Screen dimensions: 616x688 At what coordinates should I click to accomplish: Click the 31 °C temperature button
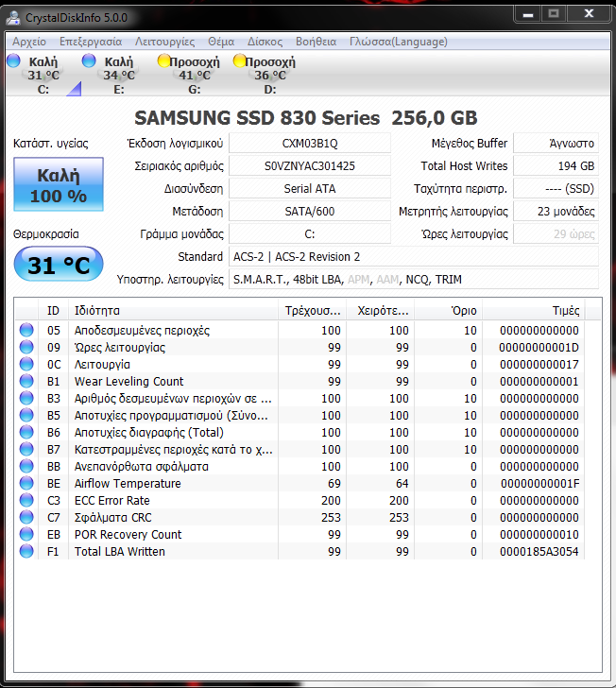[59, 265]
